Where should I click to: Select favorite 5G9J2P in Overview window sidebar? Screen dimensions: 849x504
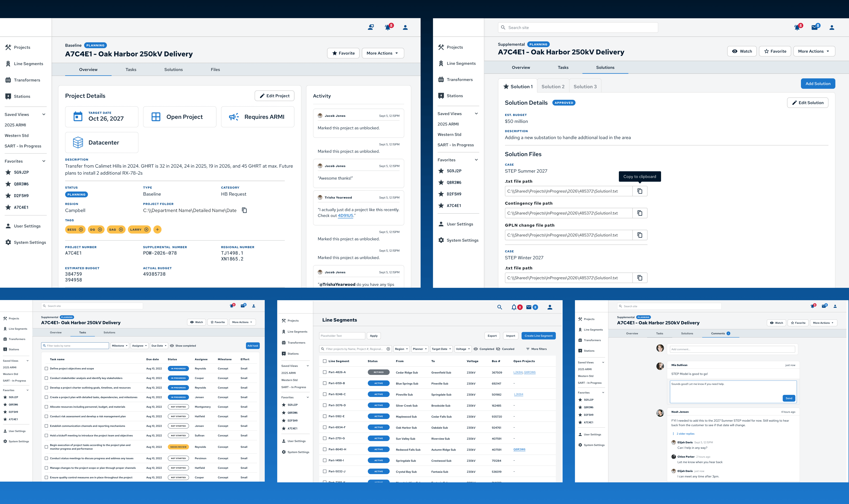[x=17, y=172]
